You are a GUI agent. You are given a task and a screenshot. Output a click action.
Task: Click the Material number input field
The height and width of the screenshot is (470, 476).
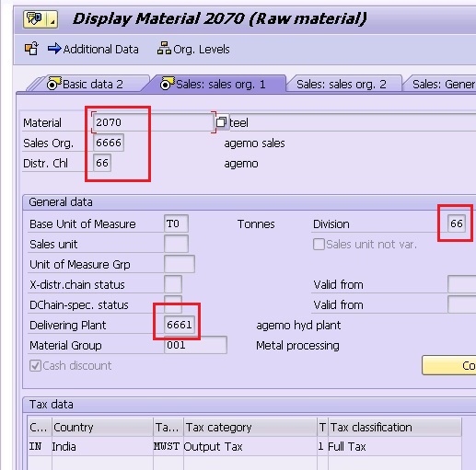(153, 122)
